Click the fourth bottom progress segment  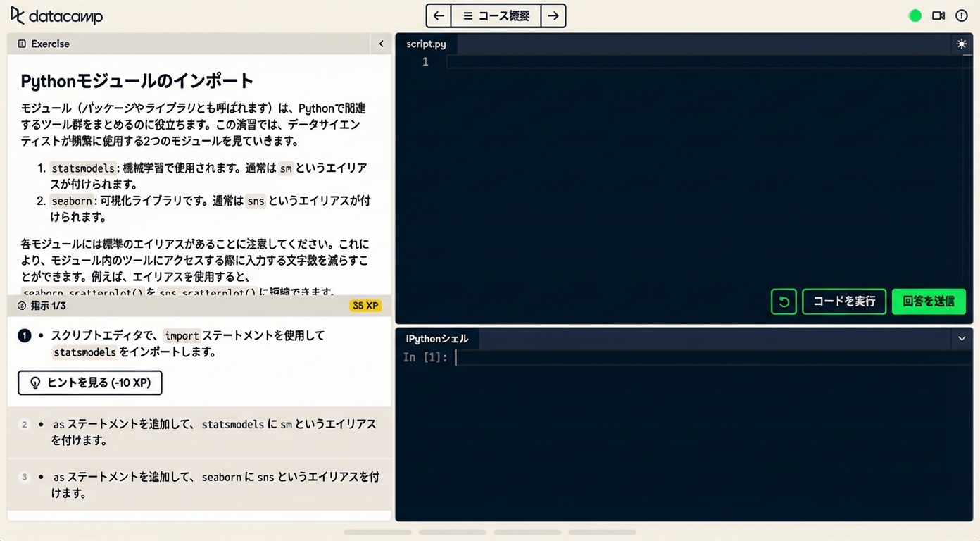click(x=602, y=532)
